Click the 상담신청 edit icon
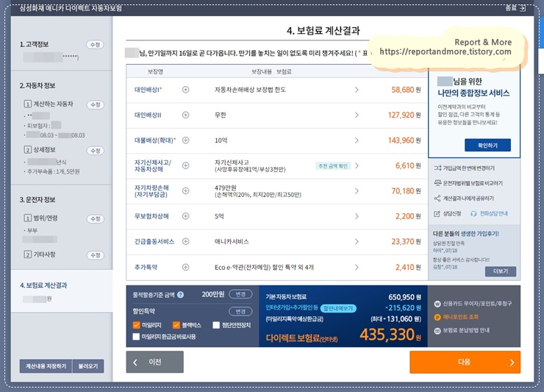Viewport: 544px width, 392px height. (x=437, y=213)
